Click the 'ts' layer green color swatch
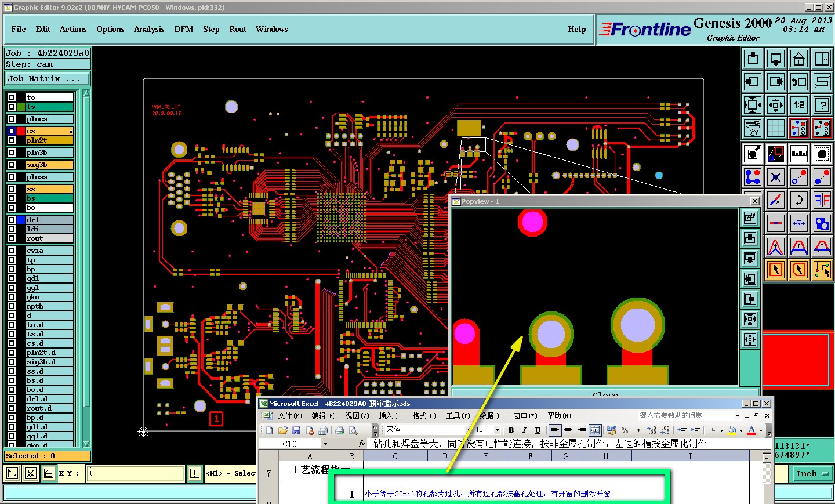Screen dimensions: 835x504 point(21,107)
